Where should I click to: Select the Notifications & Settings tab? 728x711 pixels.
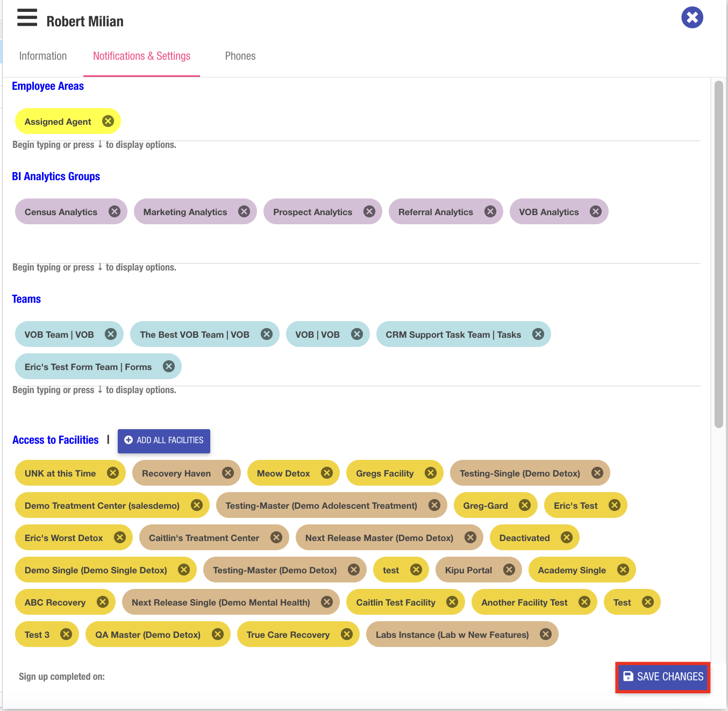pyautogui.click(x=141, y=56)
